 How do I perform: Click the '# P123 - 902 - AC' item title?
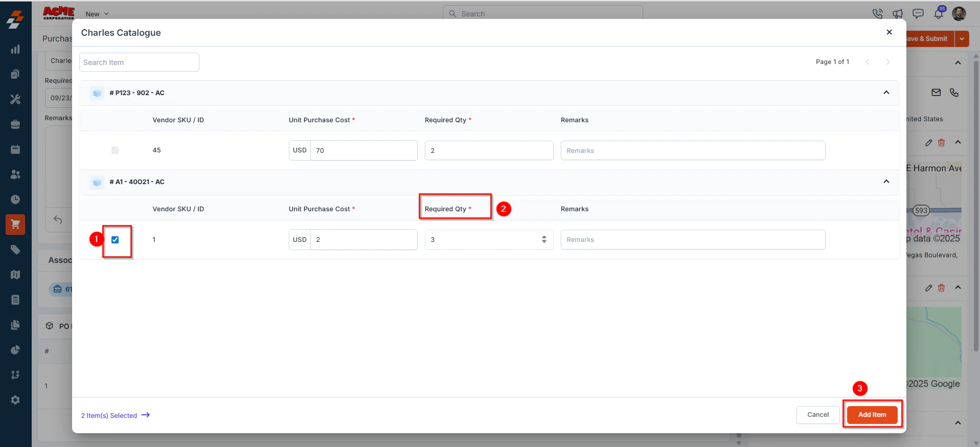[137, 93]
